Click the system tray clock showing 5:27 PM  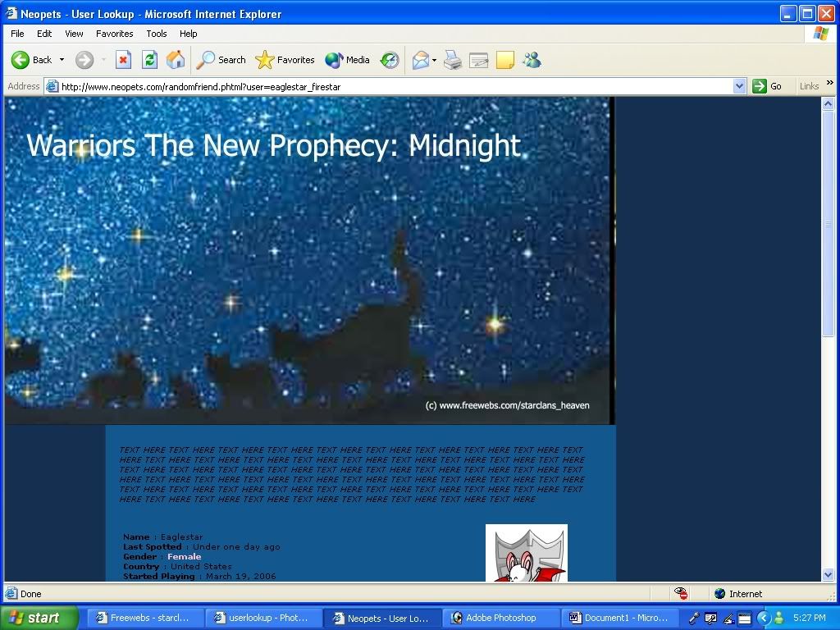point(810,618)
